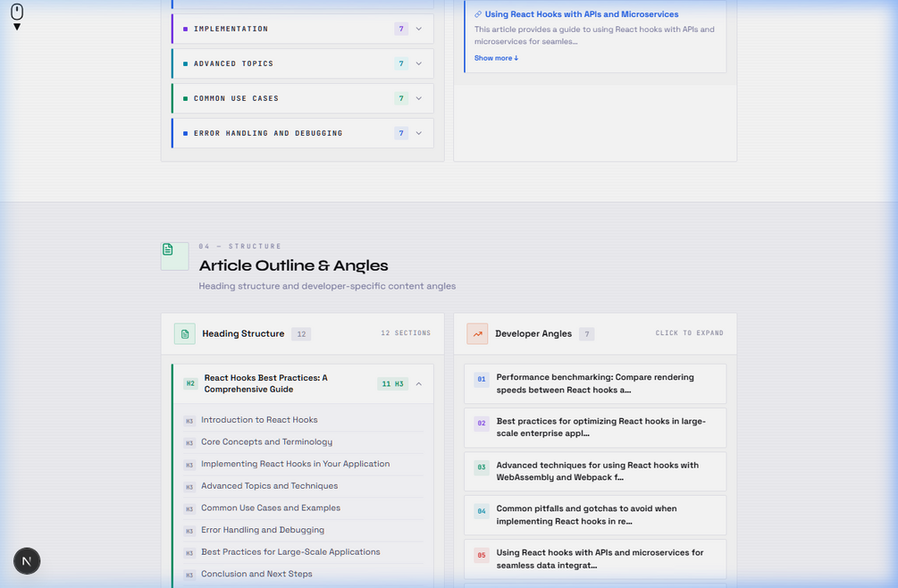Expand the Implementation section chevron
898x588 pixels.
click(x=419, y=29)
